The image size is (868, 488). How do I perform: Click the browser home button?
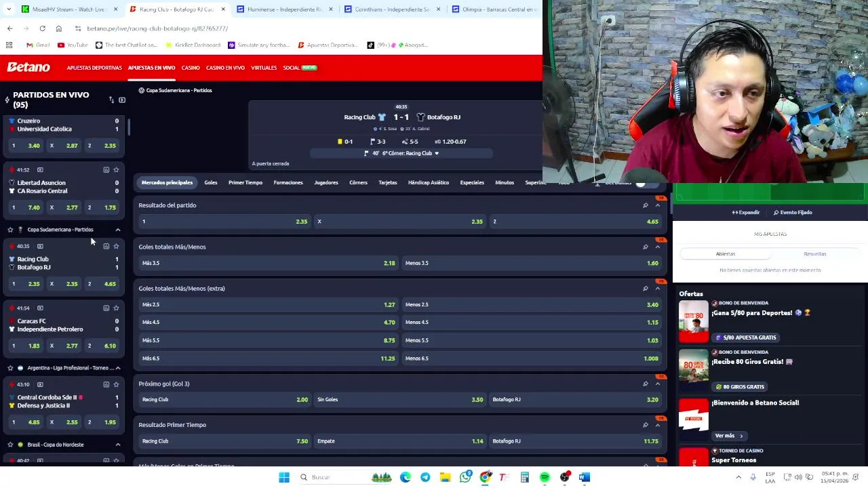coord(58,28)
